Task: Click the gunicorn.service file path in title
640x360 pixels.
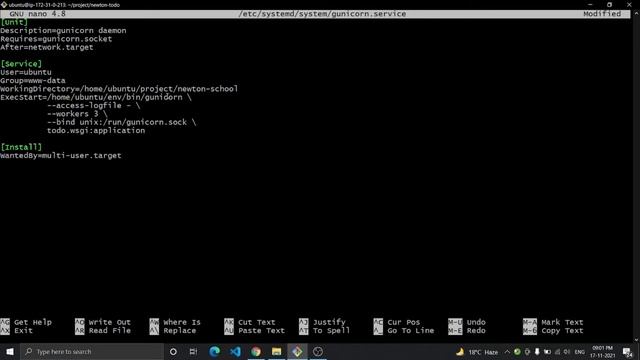Action: 322,14
